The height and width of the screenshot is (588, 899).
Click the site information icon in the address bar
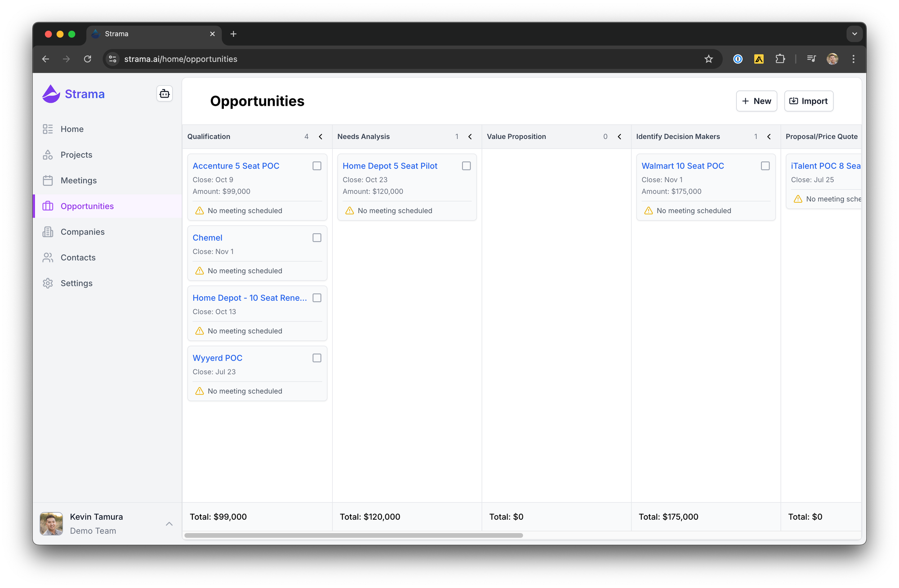[x=113, y=59]
